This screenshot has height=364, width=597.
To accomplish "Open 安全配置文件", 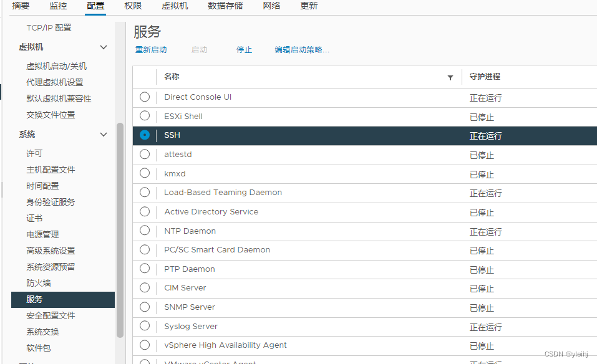I will pyautogui.click(x=51, y=315).
